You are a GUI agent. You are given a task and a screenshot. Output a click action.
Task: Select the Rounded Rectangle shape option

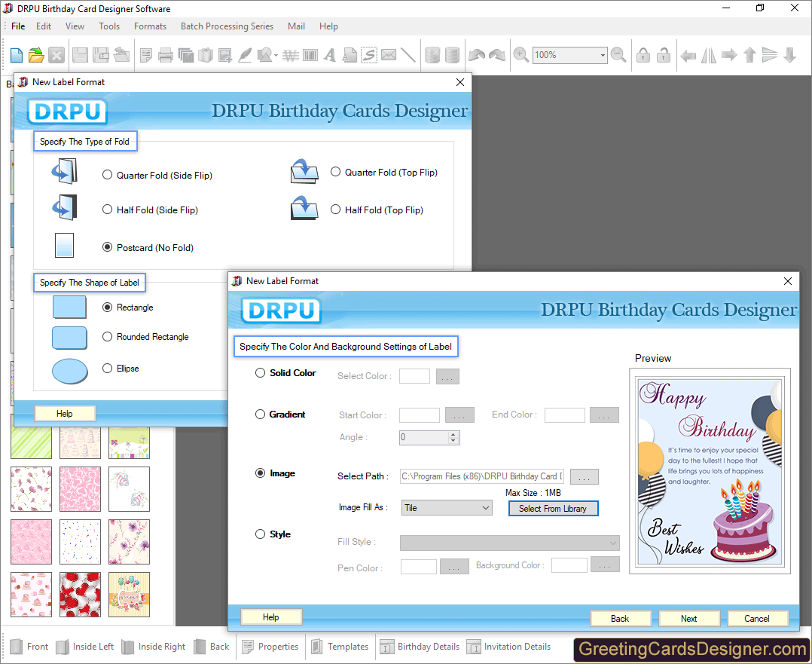[107, 336]
